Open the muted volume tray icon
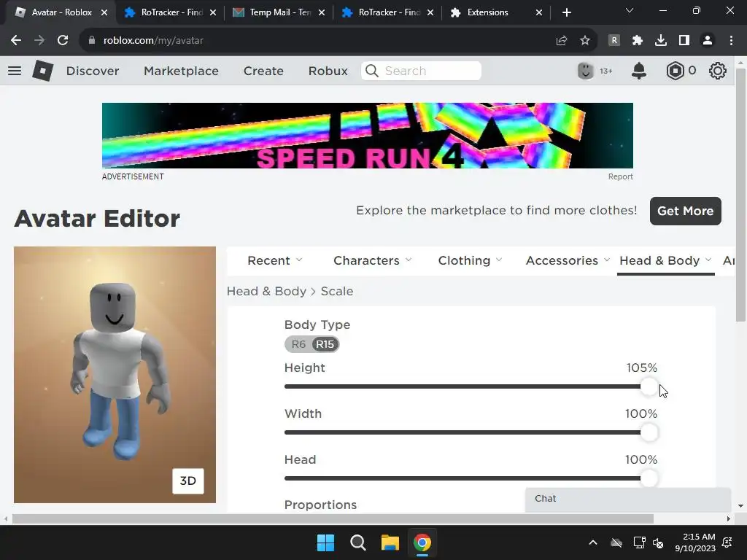The image size is (747, 560). pyautogui.click(x=658, y=542)
